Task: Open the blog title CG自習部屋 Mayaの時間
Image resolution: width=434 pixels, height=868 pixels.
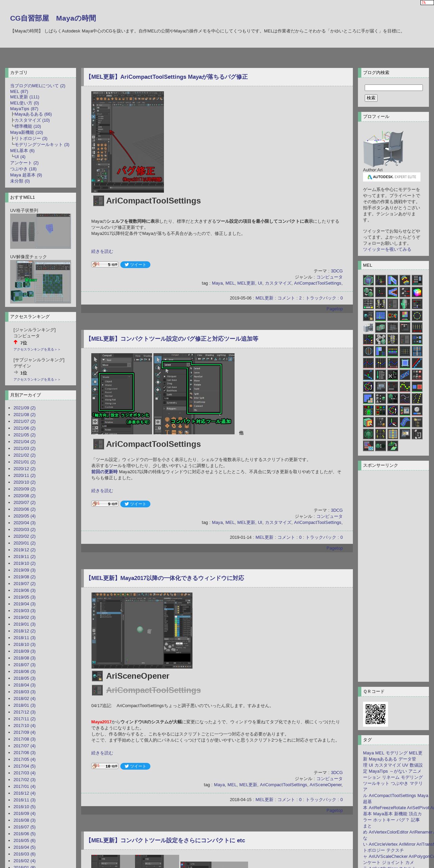Action: pos(53,18)
